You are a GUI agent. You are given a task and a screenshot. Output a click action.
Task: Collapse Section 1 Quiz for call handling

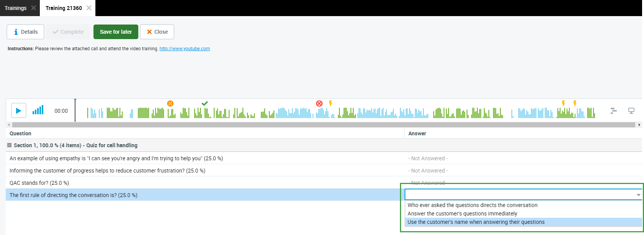(x=10, y=145)
